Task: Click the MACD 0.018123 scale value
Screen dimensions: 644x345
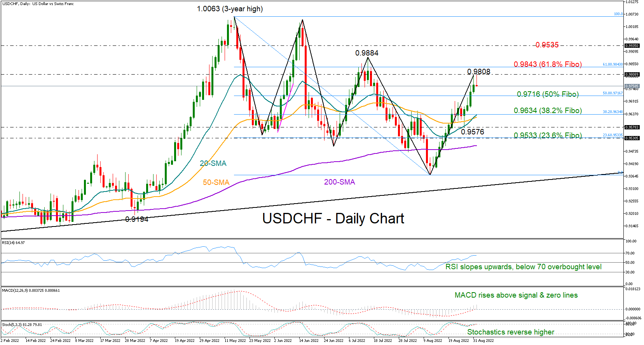Action: point(633,289)
